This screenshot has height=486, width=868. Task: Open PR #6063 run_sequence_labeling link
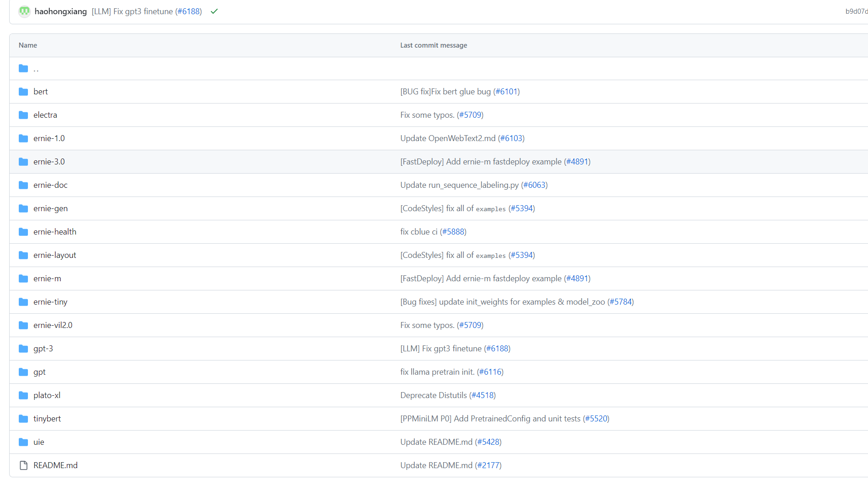click(x=534, y=185)
